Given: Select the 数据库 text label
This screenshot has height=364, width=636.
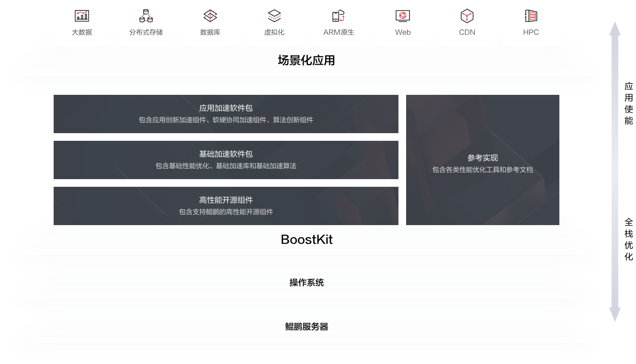Looking at the screenshot, I should tap(210, 33).
